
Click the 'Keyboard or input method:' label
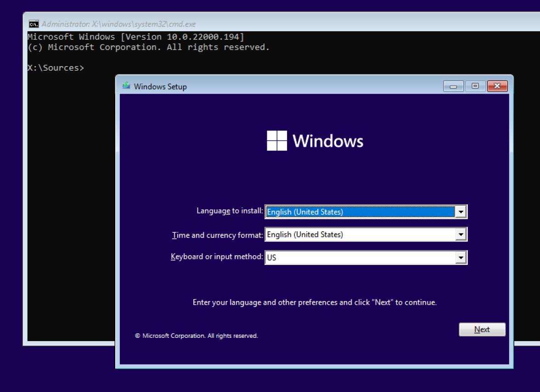[x=217, y=257]
